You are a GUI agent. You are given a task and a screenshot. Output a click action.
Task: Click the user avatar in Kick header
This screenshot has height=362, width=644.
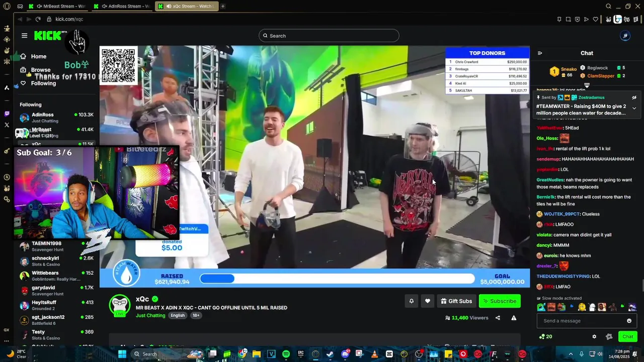(x=625, y=36)
